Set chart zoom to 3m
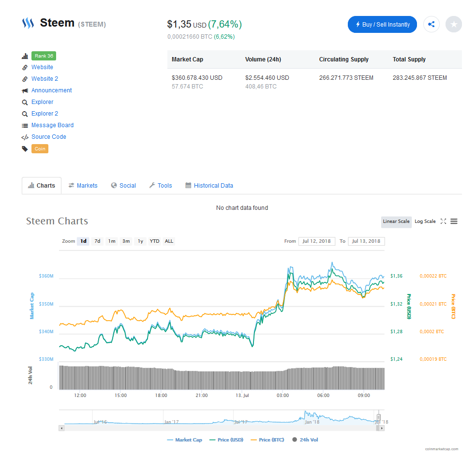The width and height of the screenshot is (476, 456). tap(126, 241)
